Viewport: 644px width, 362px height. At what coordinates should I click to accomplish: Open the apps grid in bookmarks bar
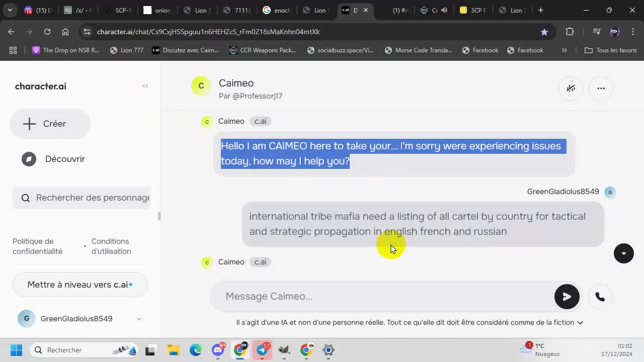(13, 50)
